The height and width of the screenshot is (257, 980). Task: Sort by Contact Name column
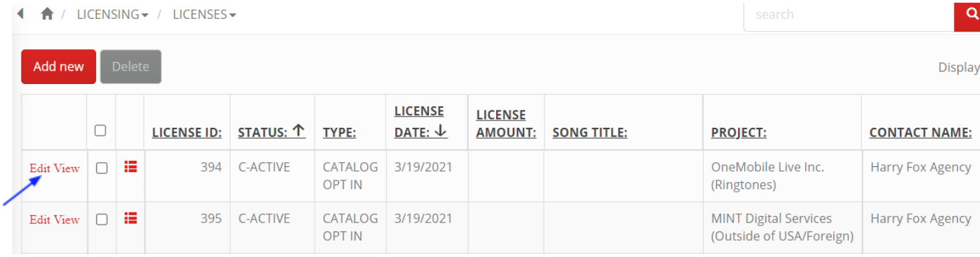pyautogui.click(x=920, y=133)
